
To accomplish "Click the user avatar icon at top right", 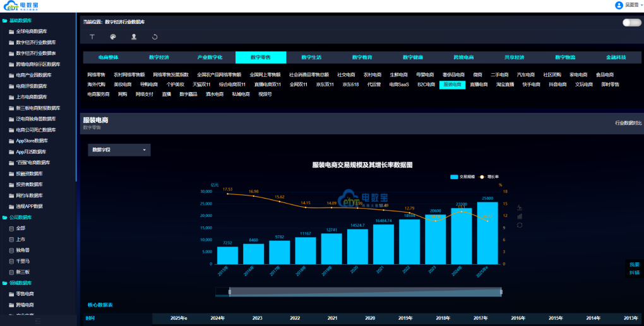I will tap(618, 5).
